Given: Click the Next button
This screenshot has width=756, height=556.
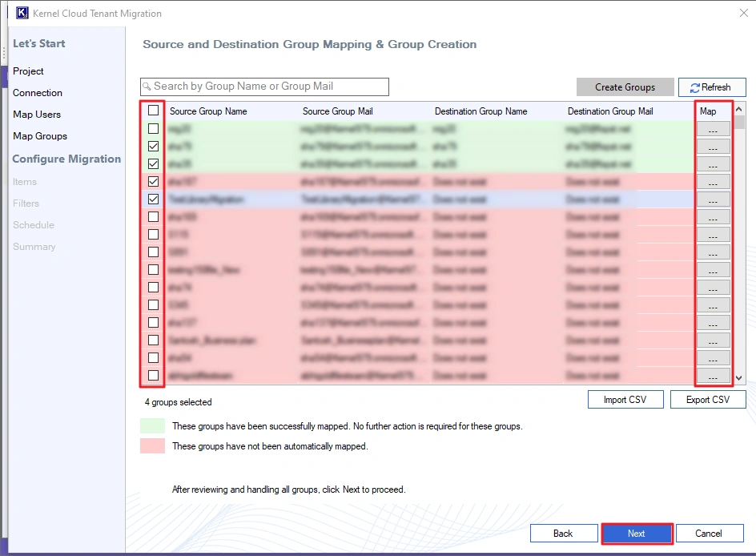Looking at the screenshot, I should (x=637, y=533).
